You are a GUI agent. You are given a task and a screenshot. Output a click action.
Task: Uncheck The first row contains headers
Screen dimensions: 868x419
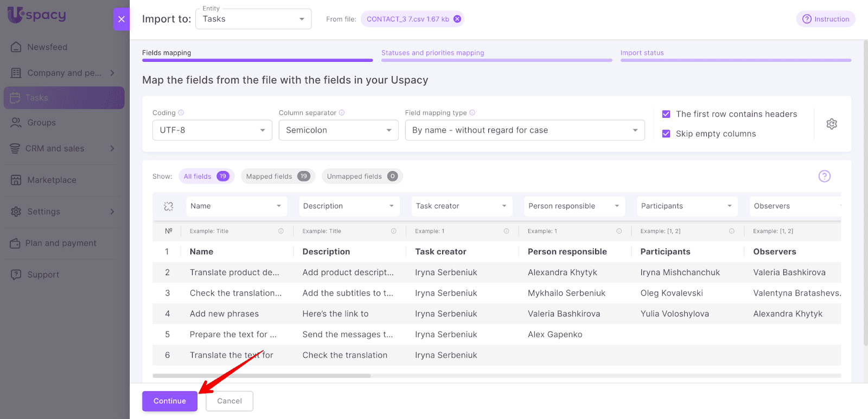666,114
